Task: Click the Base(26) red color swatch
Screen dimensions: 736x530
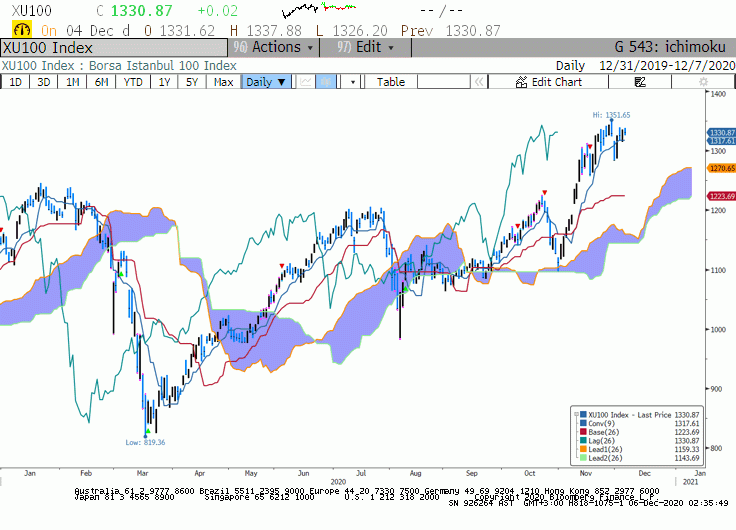Action: pos(583,432)
